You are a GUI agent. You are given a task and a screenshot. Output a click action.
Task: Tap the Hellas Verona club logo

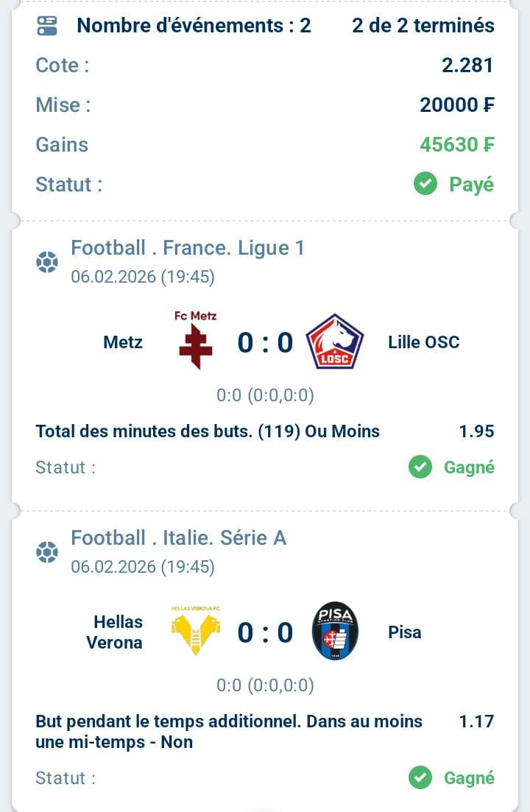pos(195,632)
